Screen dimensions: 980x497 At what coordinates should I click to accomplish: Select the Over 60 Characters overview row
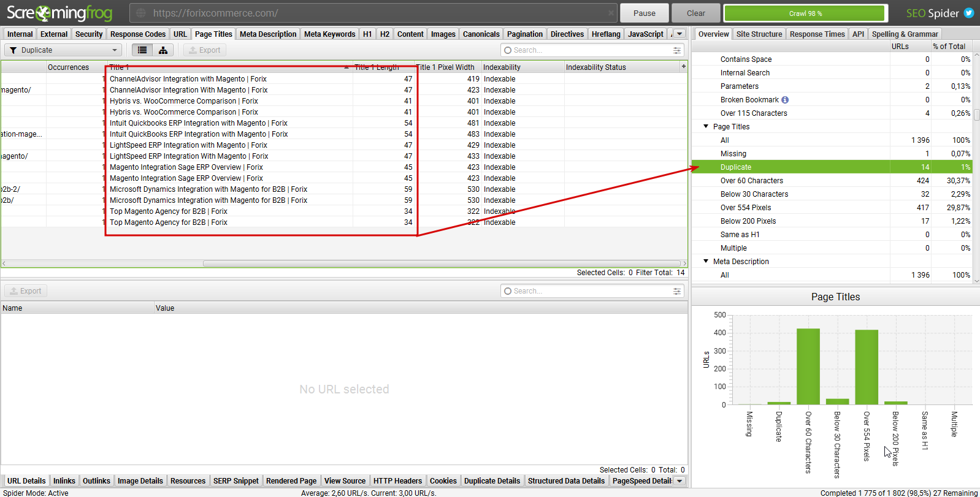point(832,180)
